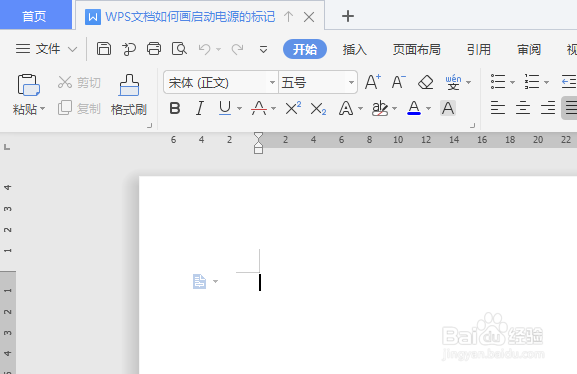577x374 pixels.
Task: Click the up-arrow icon in document tab
Action: (x=288, y=17)
